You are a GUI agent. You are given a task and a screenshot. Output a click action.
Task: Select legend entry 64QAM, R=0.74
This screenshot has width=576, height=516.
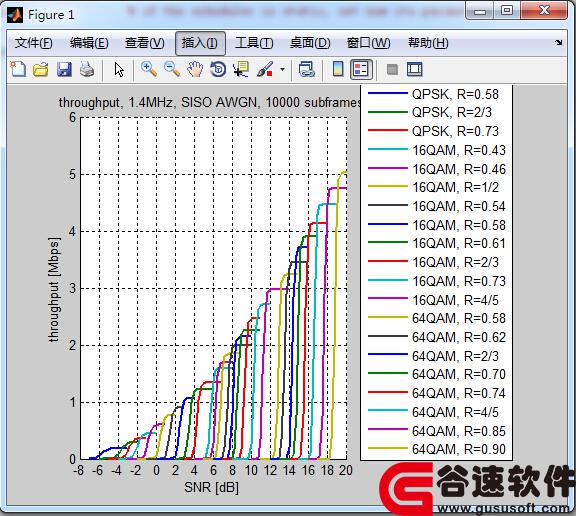click(437, 393)
